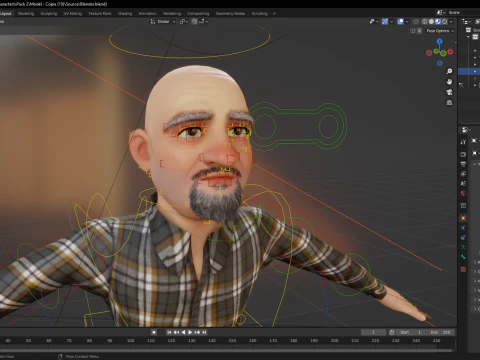Open the Physics properties tab
This screenshot has width=480, height=360.
point(463,228)
